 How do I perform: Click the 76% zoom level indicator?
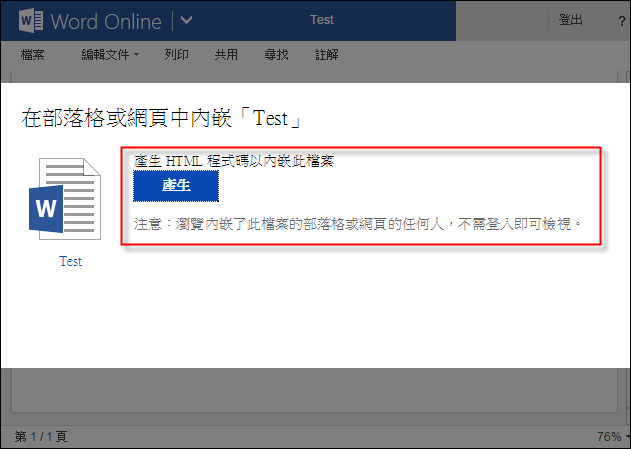click(609, 437)
